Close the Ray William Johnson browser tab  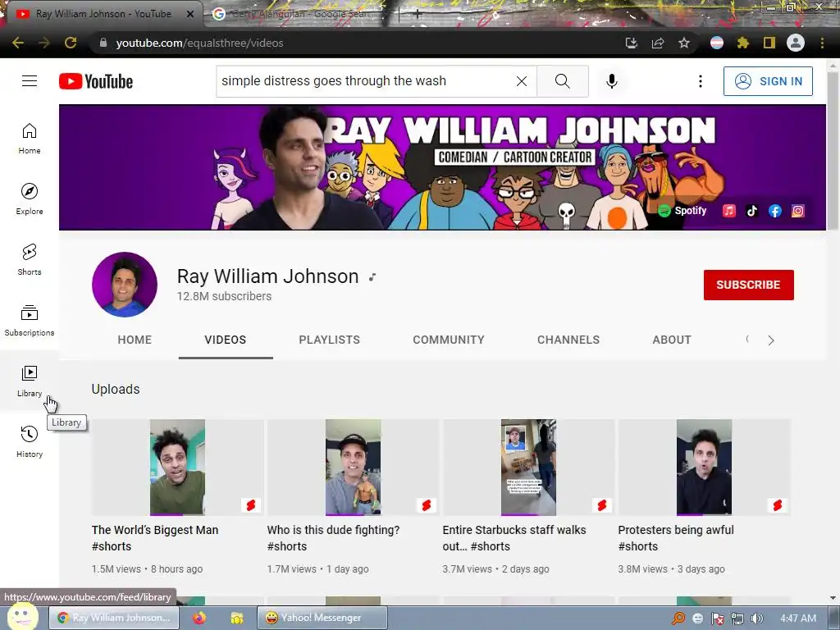[190, 14]
